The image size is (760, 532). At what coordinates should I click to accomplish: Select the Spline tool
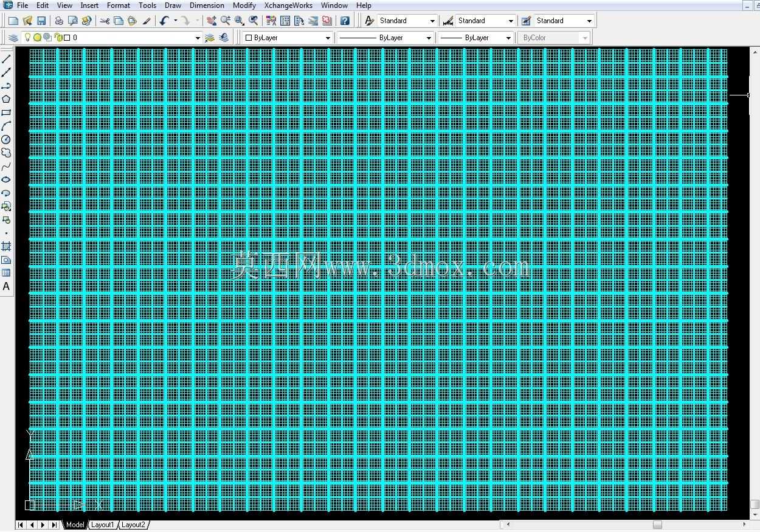click(x=6, y=166)
